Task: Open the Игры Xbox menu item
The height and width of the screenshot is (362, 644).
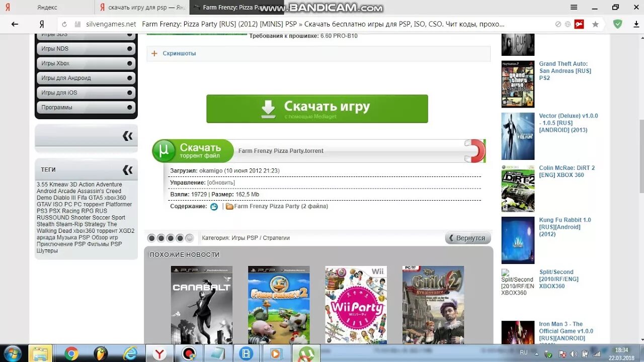Action: pyautogui.click(x=86, y=63)
